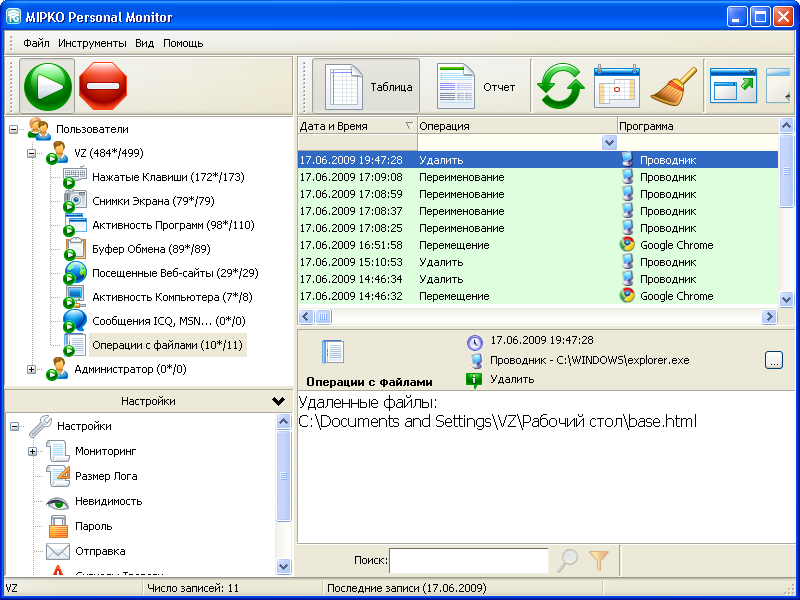The width and height of the screenshot is (800, 600).
Task: Open the Файл menu
Action: pyautogui.click(x=36, y=43)
